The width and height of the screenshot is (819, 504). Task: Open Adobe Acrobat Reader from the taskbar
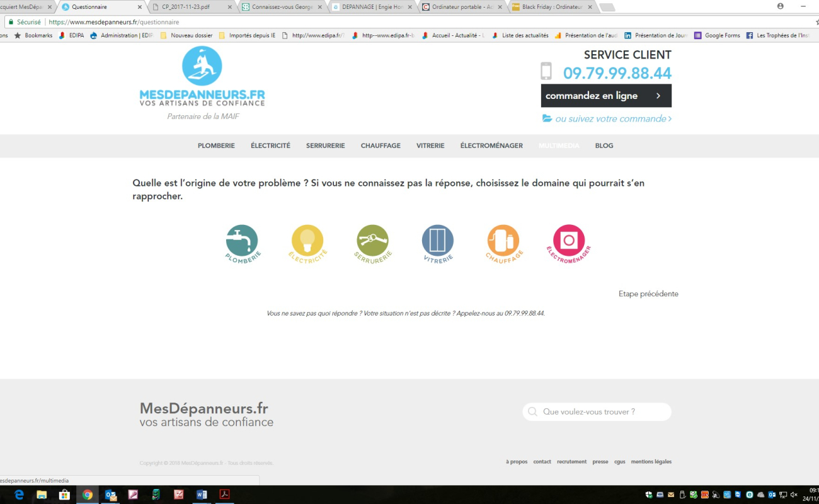pyautogui.click(x=224, y=495)
